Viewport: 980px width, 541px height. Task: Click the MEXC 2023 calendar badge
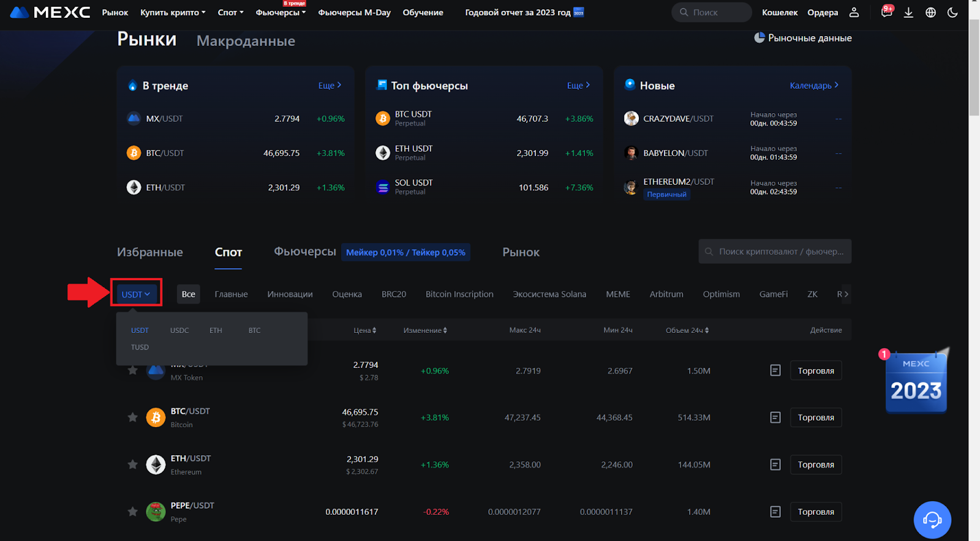[x=916, y=381]
